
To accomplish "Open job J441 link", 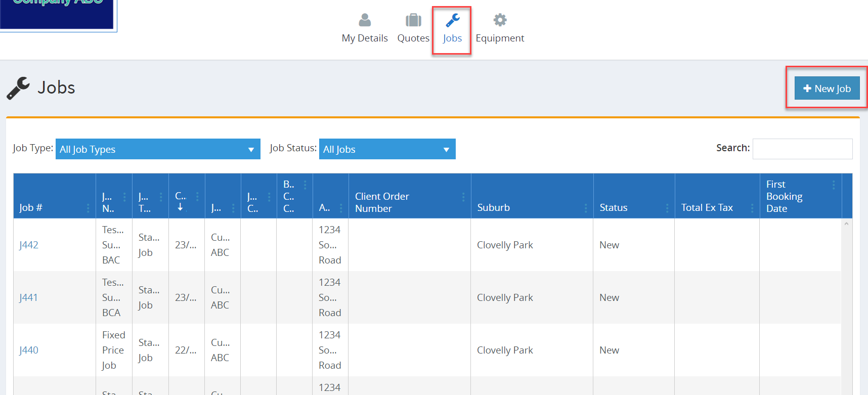I will [x=28, y=297].
